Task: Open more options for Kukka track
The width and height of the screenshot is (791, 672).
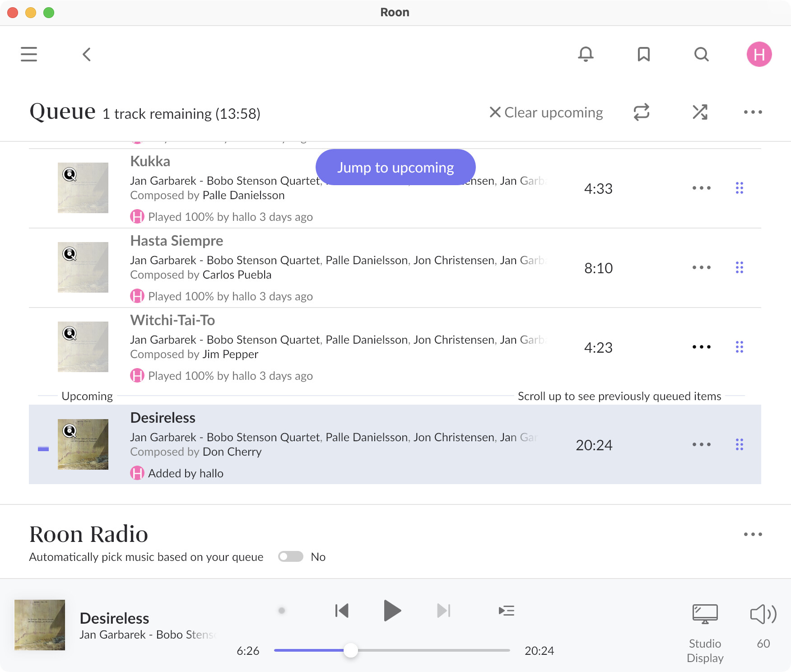Action: tap(701, 188)
